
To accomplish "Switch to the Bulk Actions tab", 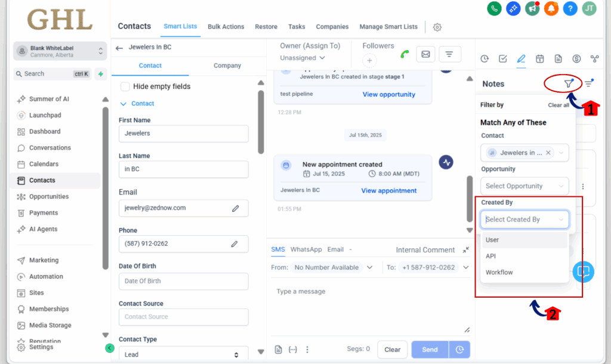I will pos(226,27).
